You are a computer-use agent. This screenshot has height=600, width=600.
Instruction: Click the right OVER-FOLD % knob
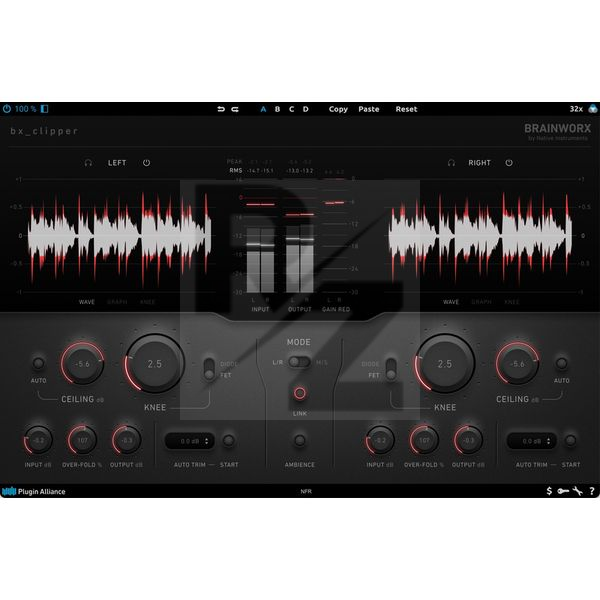tap(424, 440)
